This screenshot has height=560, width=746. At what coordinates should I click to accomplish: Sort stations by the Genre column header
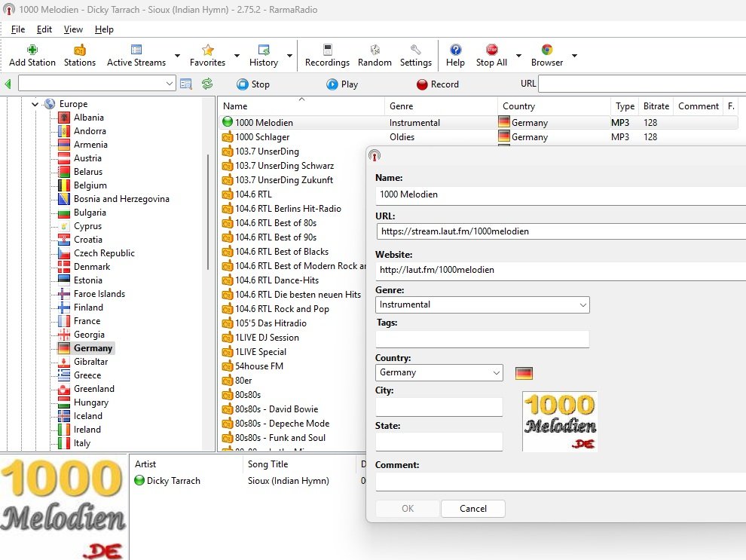coord(441,106)
